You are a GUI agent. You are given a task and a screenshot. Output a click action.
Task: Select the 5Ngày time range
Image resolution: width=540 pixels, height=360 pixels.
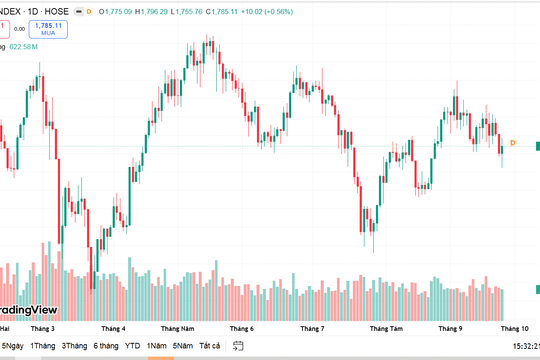tap(12, 346)
